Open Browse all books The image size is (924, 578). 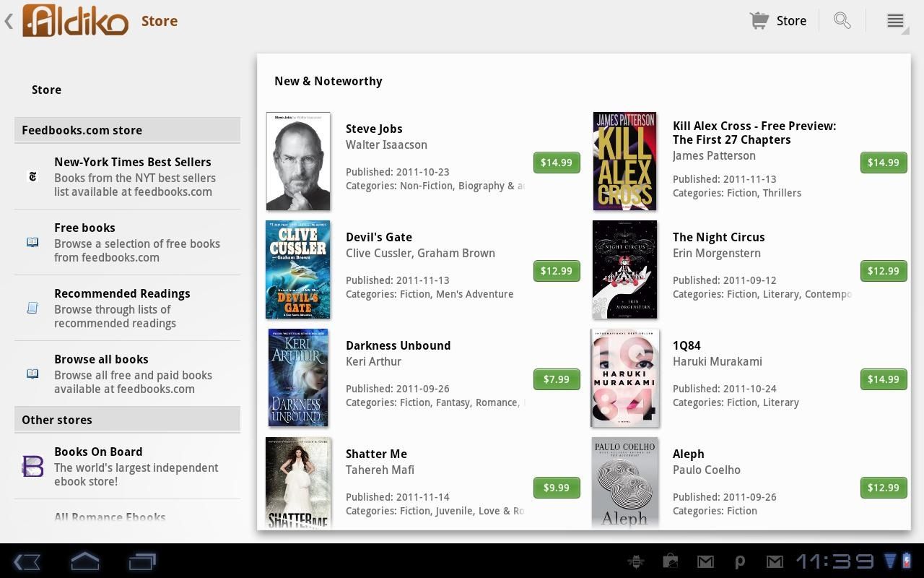pos(101,359)
